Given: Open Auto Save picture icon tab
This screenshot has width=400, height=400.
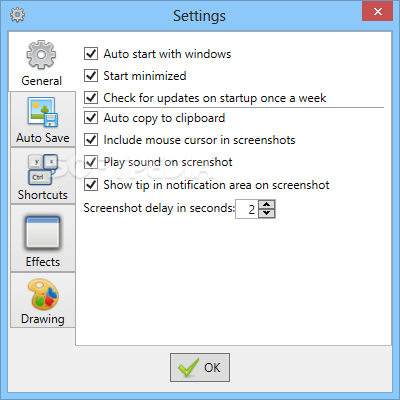Looking at the screenshot, I should point(43,112).
